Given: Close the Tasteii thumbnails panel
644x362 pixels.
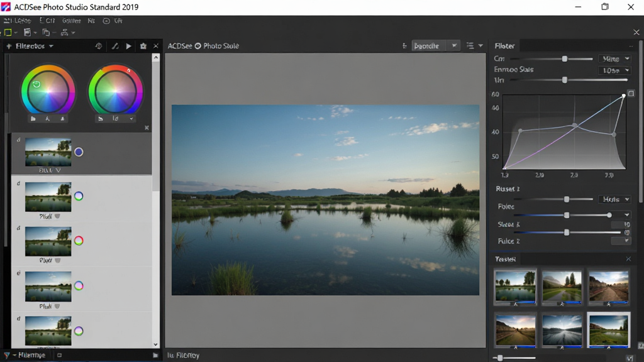Looking at the screenshot, I should click(x=628, y=259).
